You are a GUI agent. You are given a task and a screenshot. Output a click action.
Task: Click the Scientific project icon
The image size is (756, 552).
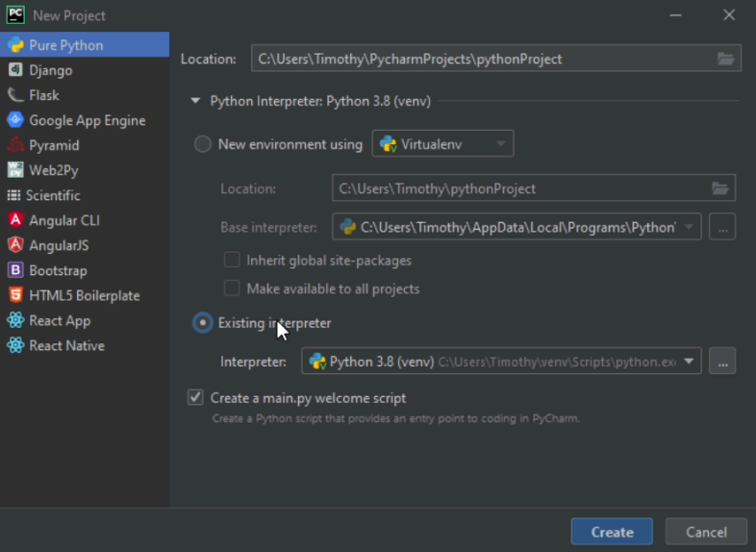(x=14, y=195)
